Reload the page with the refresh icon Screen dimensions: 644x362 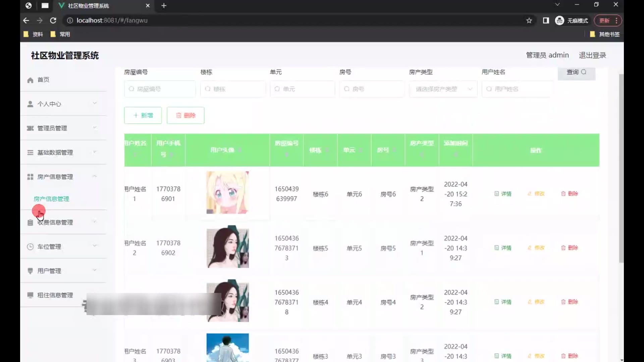click(x=53, y=21)
